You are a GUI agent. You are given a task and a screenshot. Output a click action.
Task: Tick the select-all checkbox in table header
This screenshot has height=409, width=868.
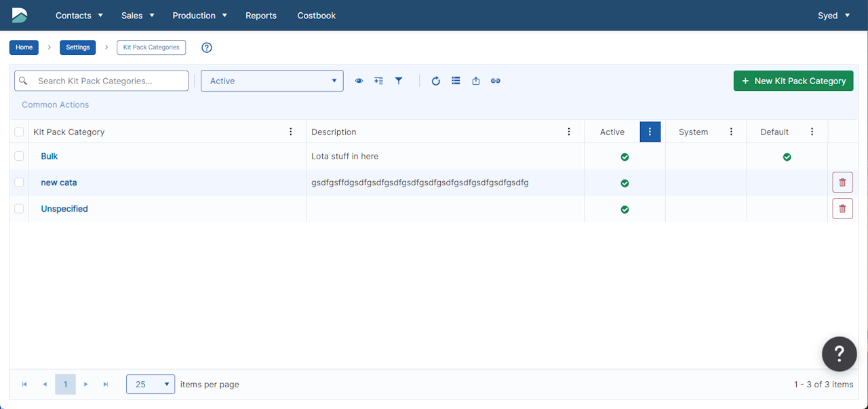(x=19, y=132)
